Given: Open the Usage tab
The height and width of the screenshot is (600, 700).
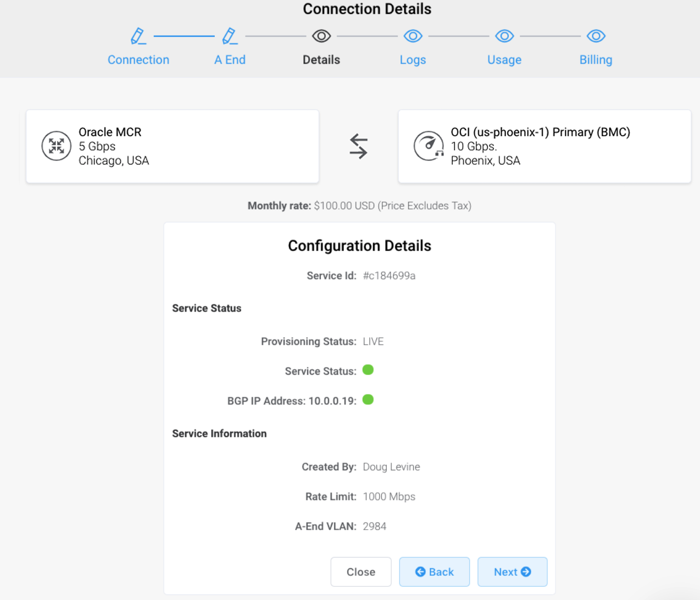Looking at the screenshot, I should [504, 59].
